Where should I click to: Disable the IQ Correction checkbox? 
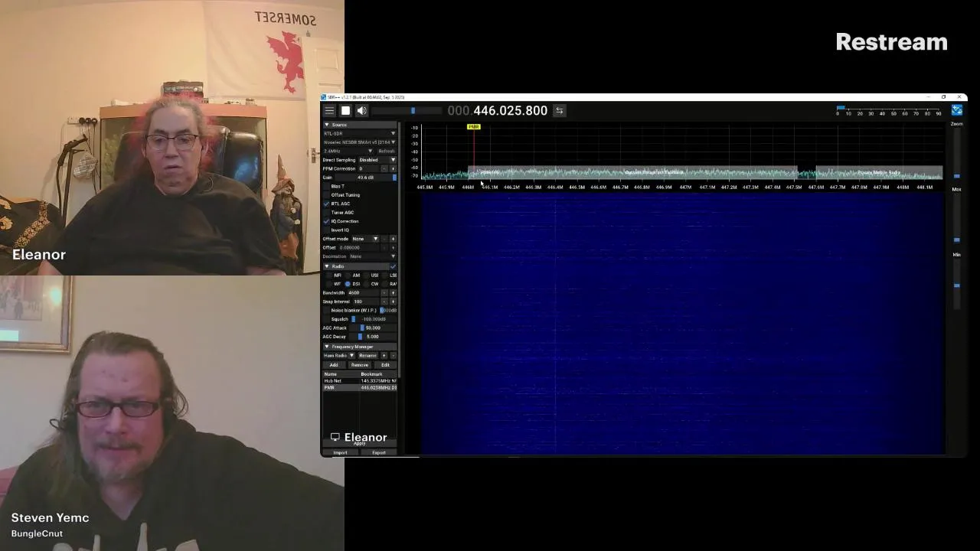pos(326,221)
